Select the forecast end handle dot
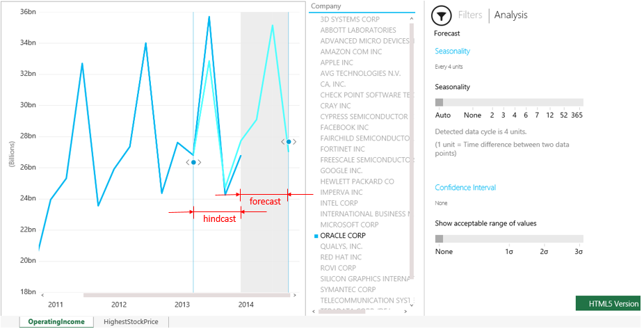 click(289, 142)
